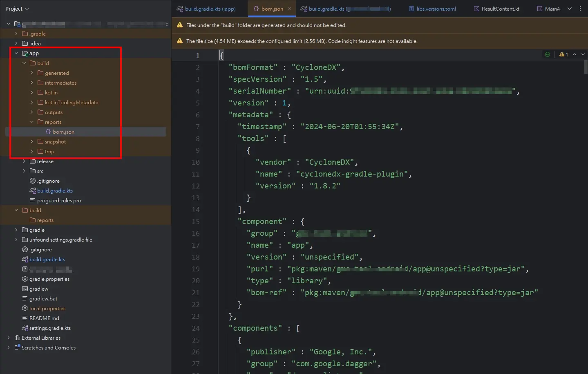This screenshot has height=374, width=588.
Task: Click local.properties file icon
Action: [25, 308]
